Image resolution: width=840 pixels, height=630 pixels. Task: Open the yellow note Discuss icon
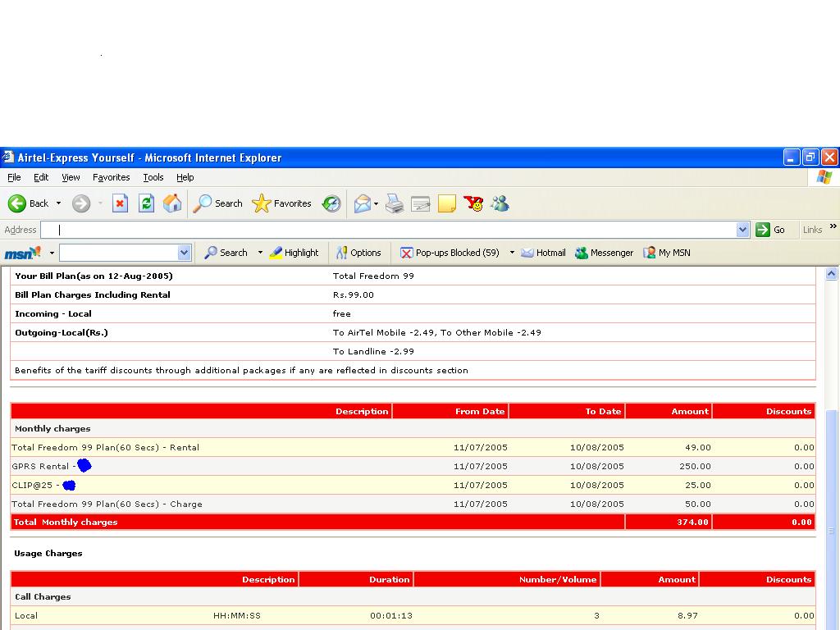point(447,203)
